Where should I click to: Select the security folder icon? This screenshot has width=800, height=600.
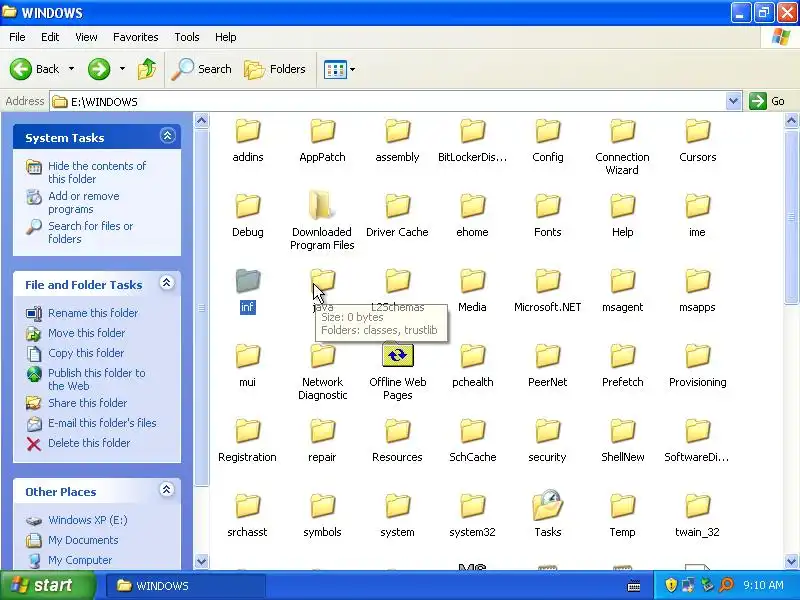pos(547,431)
